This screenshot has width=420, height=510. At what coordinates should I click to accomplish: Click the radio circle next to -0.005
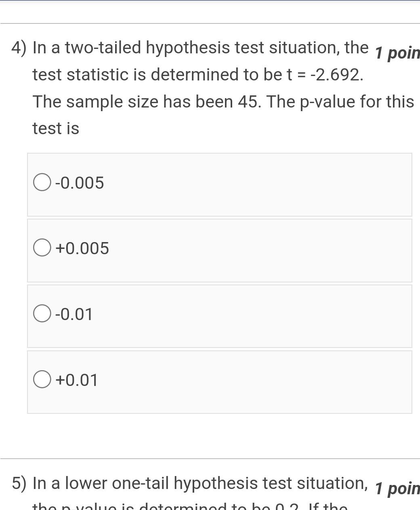42,182
